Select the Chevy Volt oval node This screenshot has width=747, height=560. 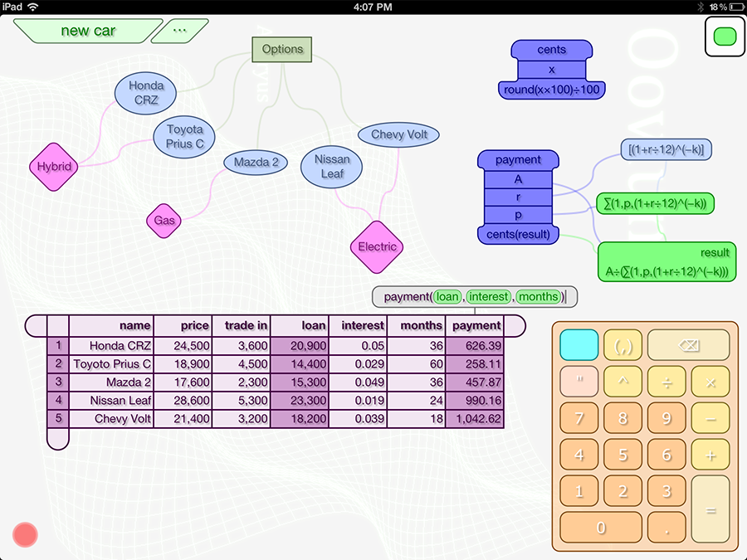tap(398, 134)
